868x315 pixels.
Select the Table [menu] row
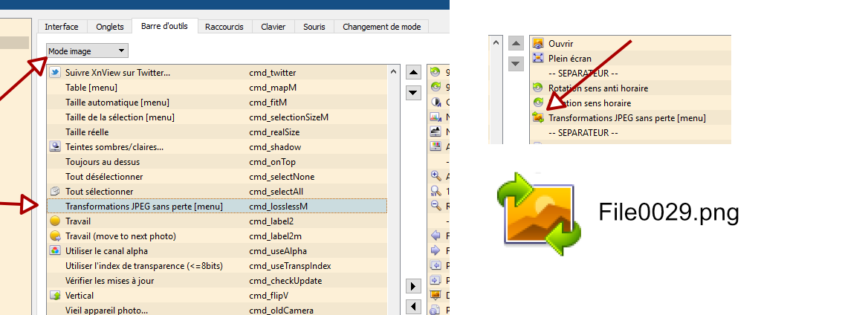click(217, 88)
